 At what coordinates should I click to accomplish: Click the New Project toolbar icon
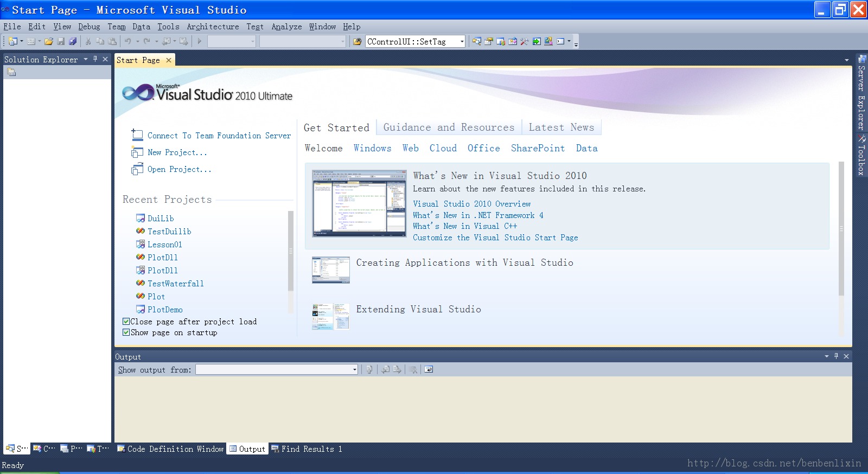(x=12, y=41)
